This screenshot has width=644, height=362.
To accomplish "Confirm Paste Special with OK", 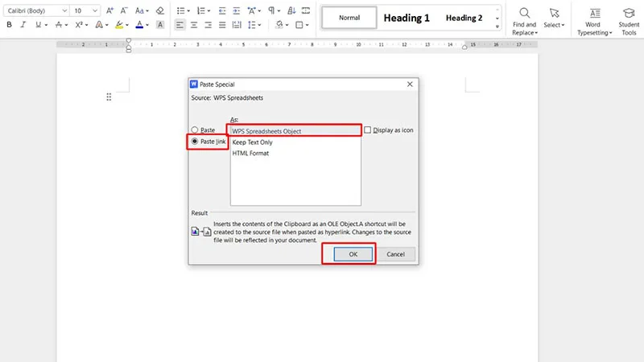I will (353, 254).
